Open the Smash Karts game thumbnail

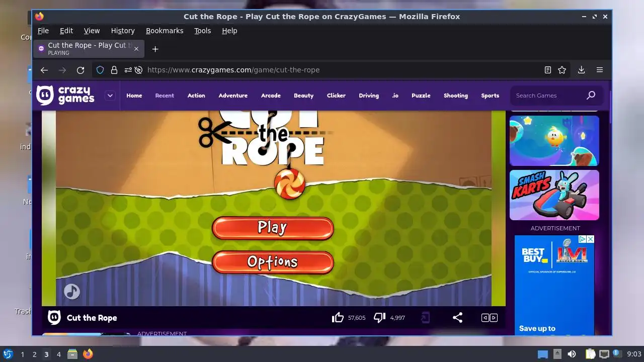pyautogui.click(x=554, y=195)
